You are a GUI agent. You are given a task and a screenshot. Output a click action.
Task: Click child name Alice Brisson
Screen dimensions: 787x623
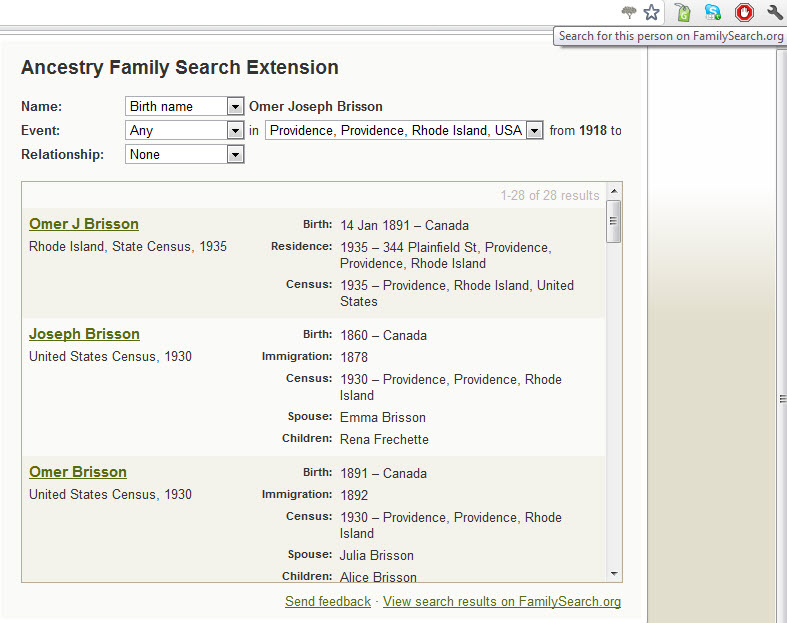[378, 577]
